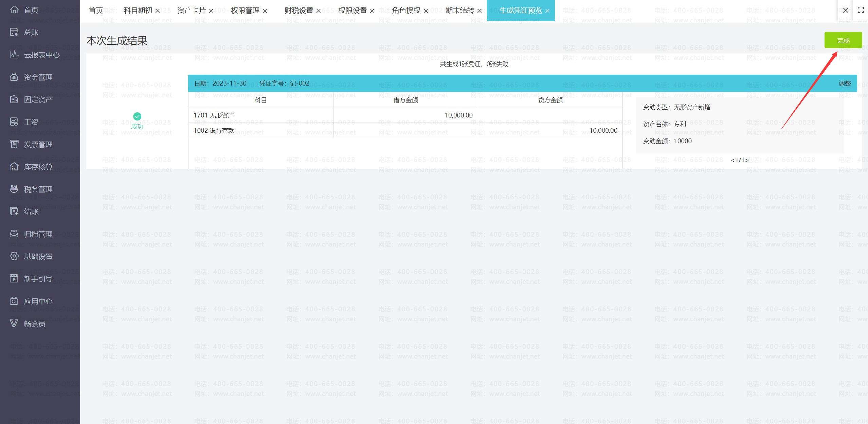Click the green 完成 button
868x424 pixels.
pyautogui.click(x=843, y=40)
